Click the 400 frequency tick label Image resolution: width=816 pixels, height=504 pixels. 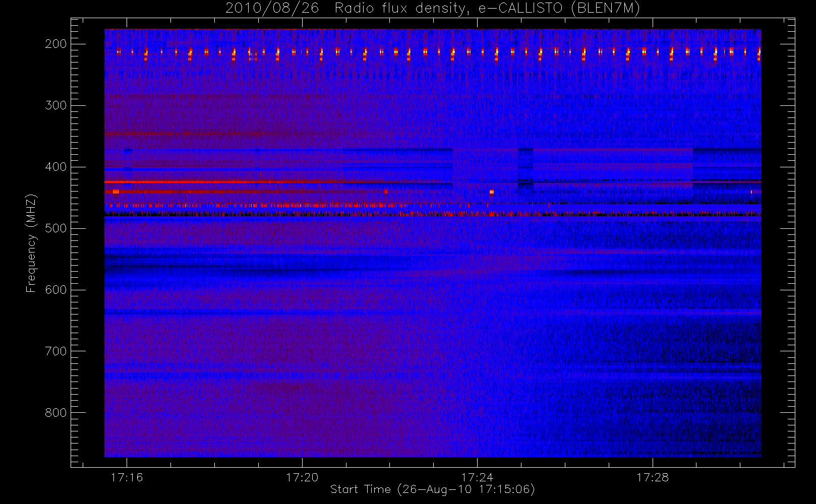pyautogui.click(x=55, y=167)
